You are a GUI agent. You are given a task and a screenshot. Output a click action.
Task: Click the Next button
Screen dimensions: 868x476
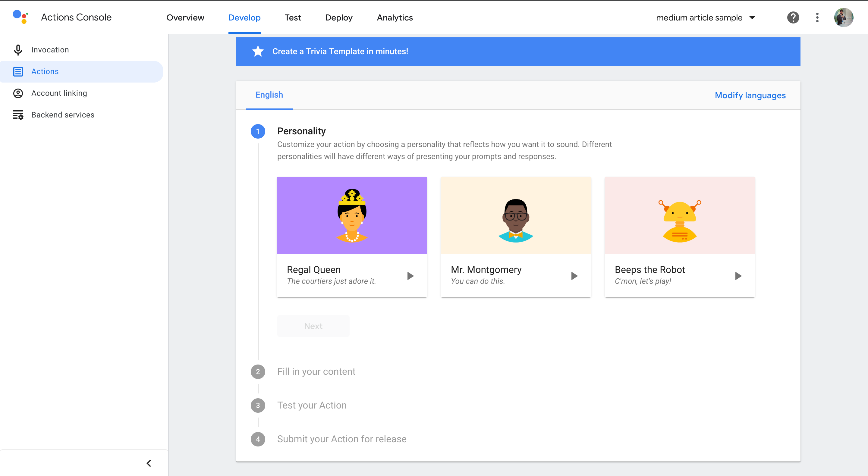(313, 326)
